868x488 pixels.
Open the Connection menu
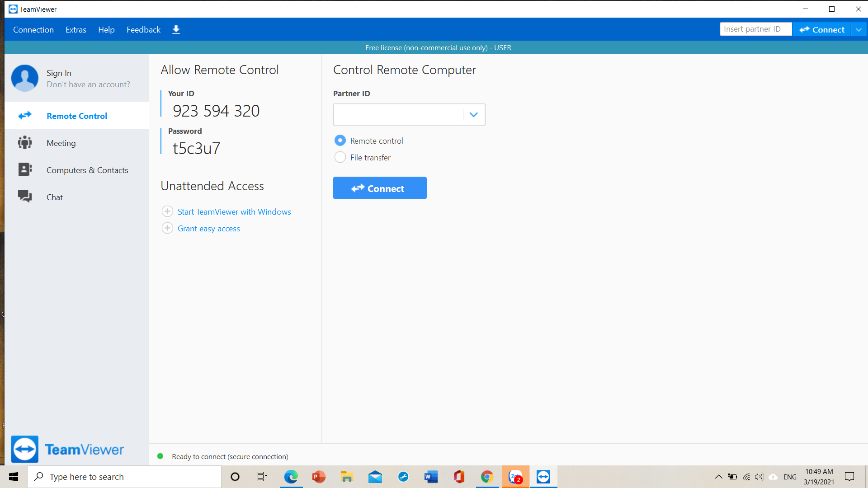[x=33, y=29]
